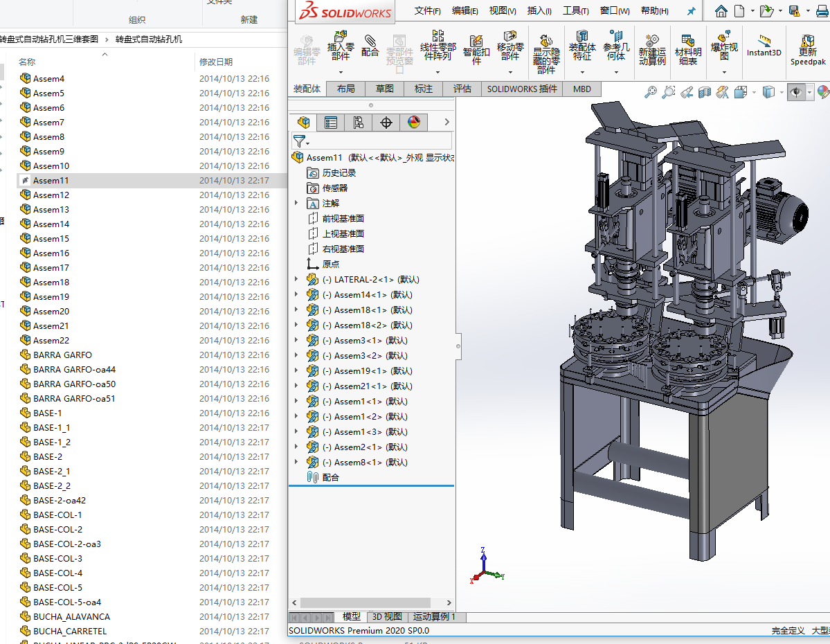Toggle the Instant3D mode
This screenshot has width=830, height=644.
click(764, 42)
